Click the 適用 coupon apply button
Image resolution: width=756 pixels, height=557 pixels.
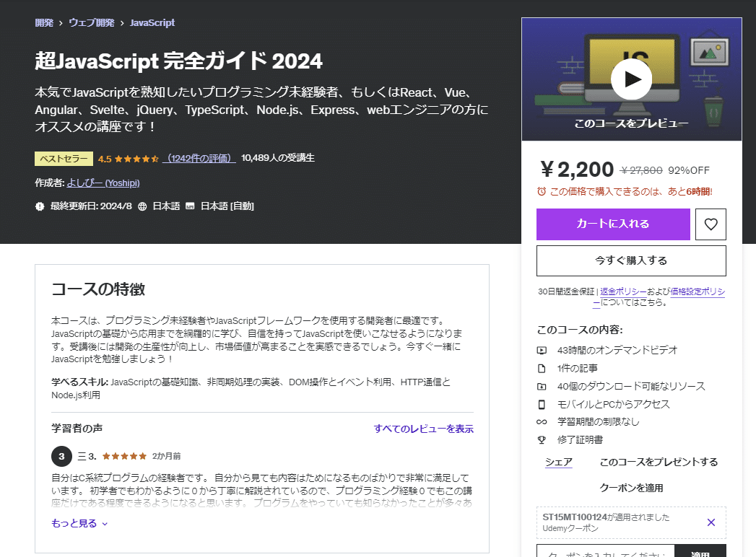coord(700,552)
